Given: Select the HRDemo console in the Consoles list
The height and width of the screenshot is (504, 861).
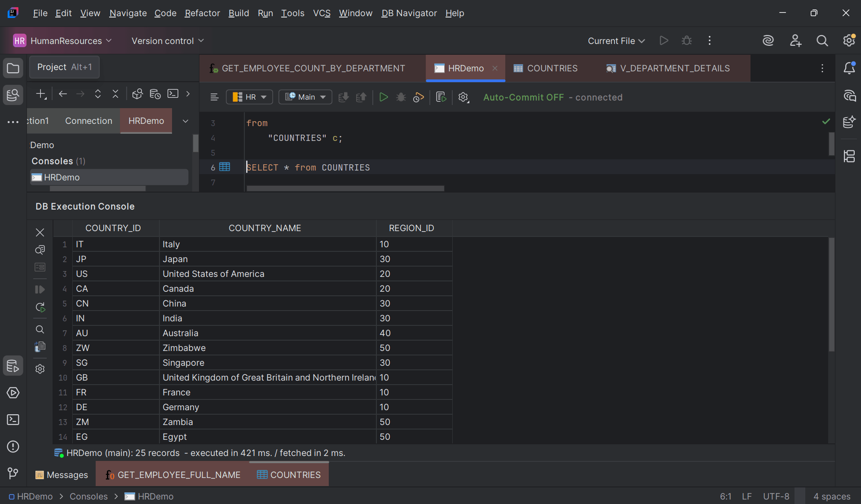Looking at the screenshot, I should [x=61, y=177].
